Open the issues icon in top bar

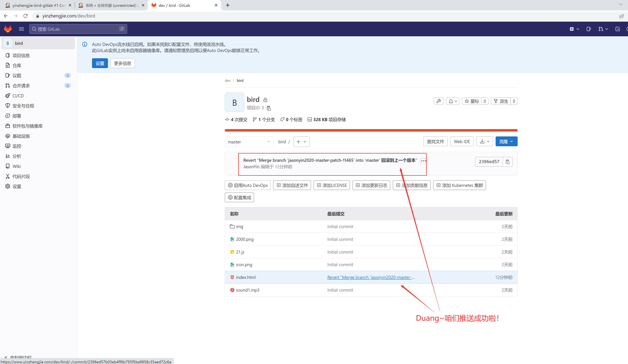(589, 29)
